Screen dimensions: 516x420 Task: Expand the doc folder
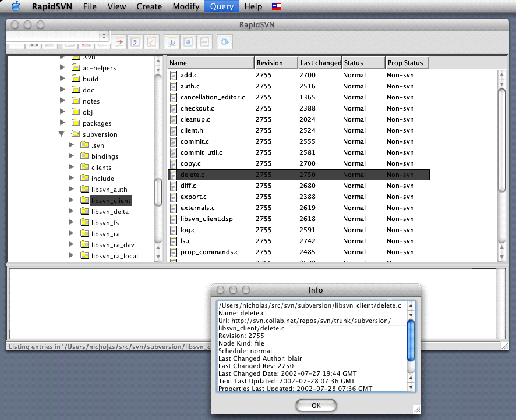coord(62,90)
